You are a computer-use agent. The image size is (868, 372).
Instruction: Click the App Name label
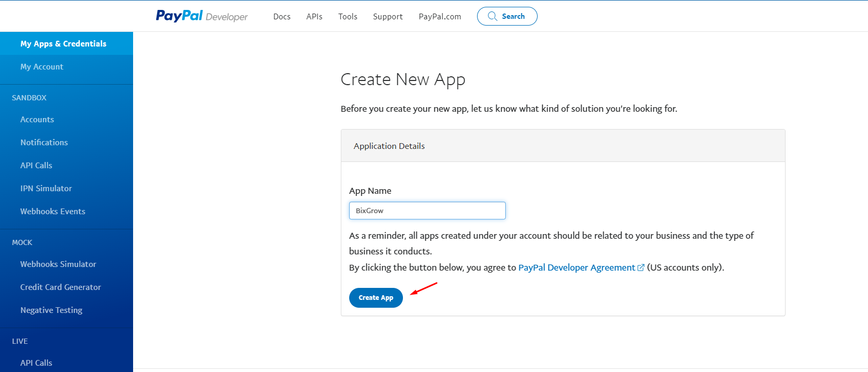click(370, 191)
